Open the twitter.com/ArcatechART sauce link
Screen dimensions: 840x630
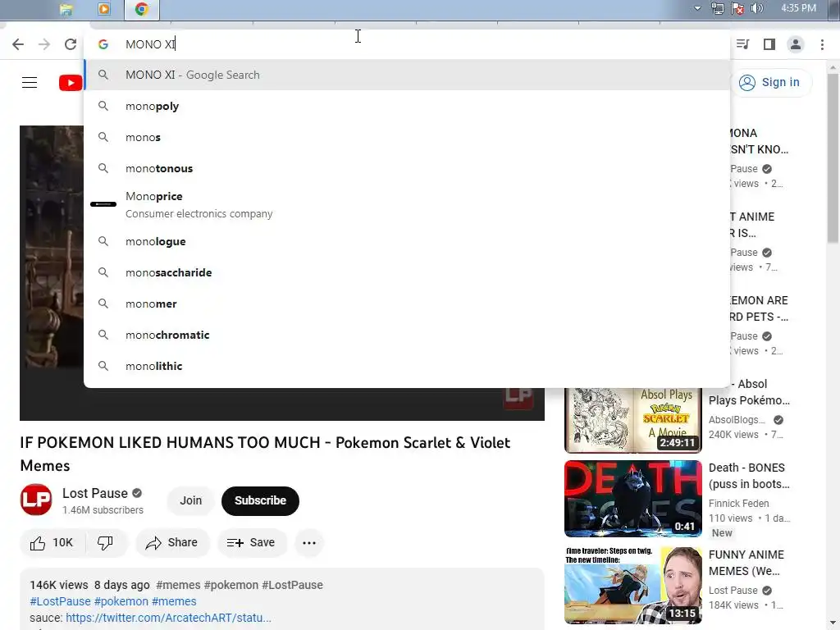pos(168,618)
